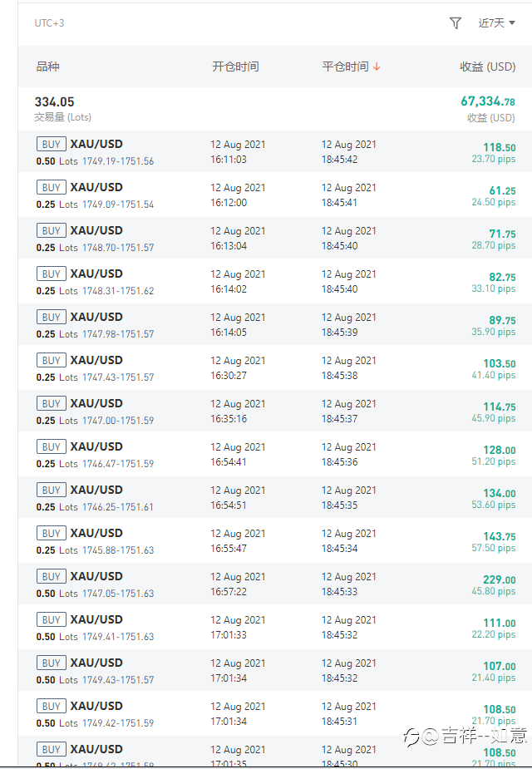The width and height of the screenshot is (532, 769).
Task: Sort by 平仓时间 column header
Action: pos(345,67)
